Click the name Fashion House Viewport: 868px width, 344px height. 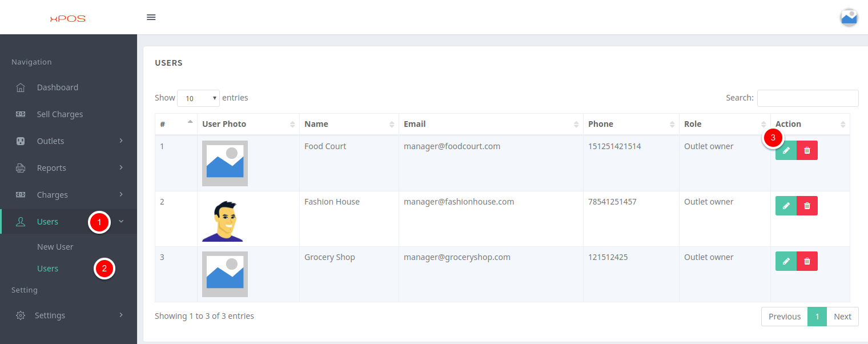click(332, 202)
